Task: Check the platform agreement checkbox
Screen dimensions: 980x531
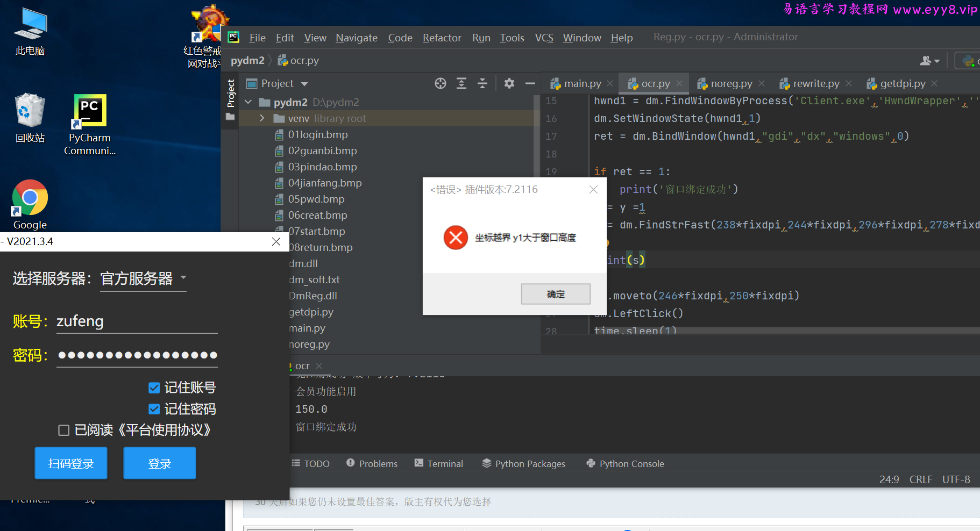Action: [64, 430]
